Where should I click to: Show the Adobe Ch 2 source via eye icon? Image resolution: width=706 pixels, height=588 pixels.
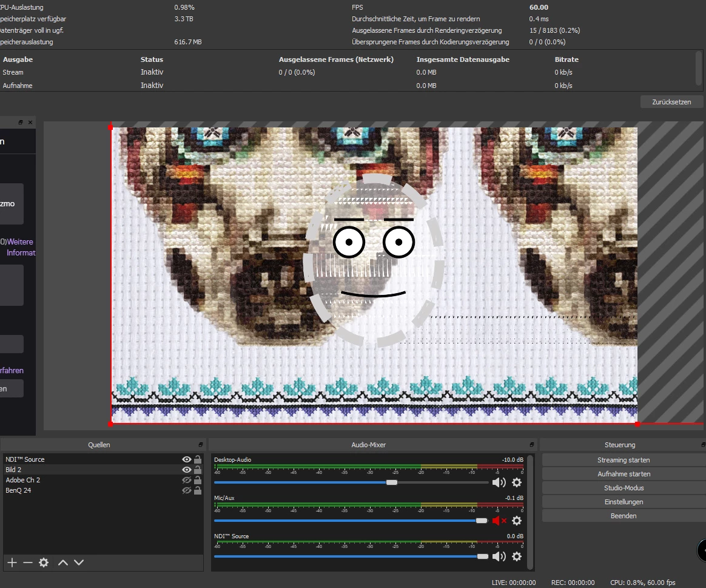pyautogui.click(x=186, y=480)
